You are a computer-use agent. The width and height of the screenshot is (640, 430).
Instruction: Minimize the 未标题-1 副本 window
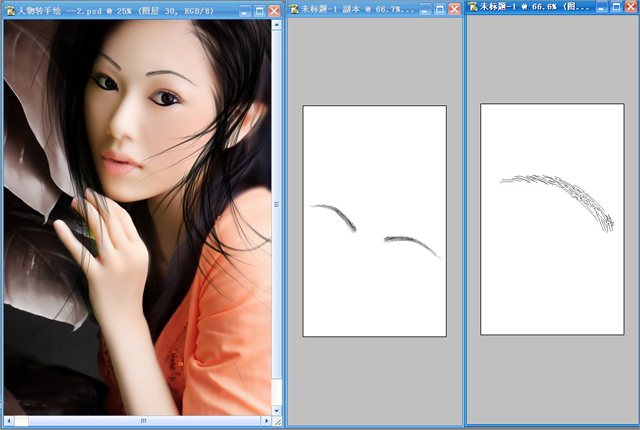pyautogui.click(x=425, y=9)
